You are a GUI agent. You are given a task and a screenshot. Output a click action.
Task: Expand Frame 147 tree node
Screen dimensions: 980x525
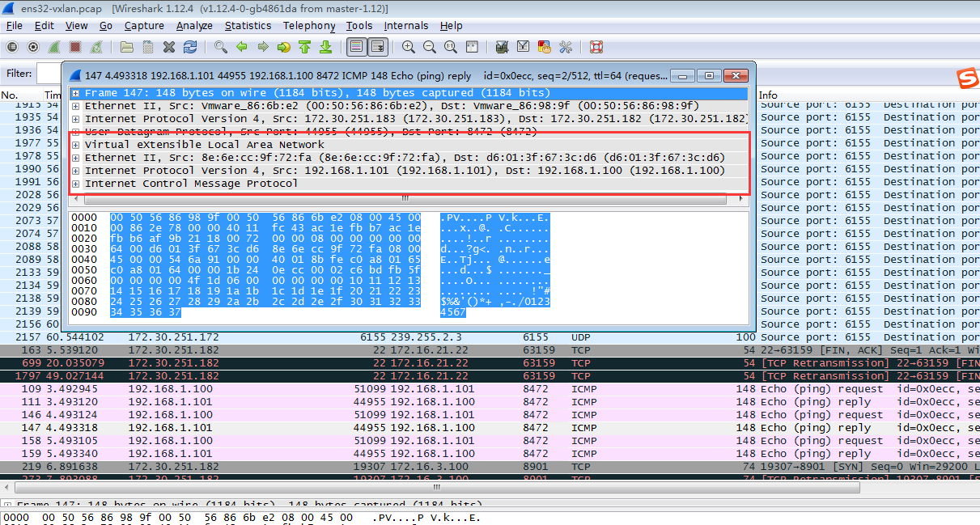click(x=76, y=93)
